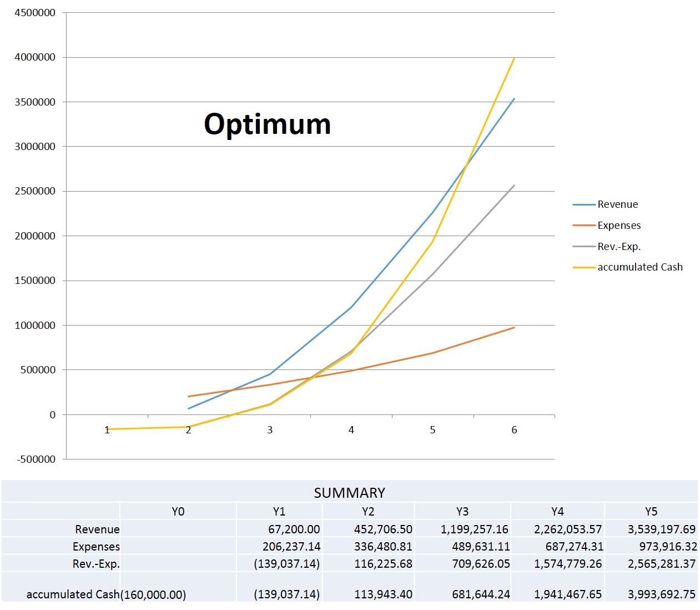
Task: Click the chart title Optimum
Action: (x=267, y=124)
